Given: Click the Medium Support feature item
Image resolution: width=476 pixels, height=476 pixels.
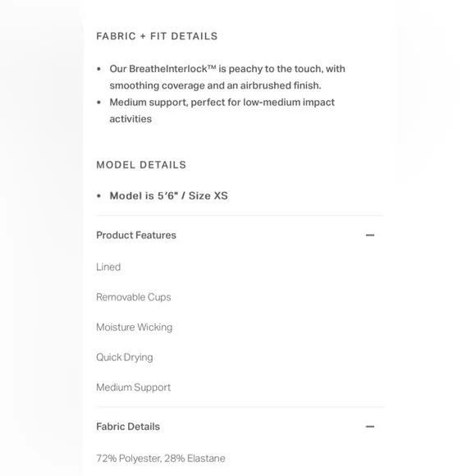Looking at the screenshot, I should pyautogui.click(x=133, y=387).
